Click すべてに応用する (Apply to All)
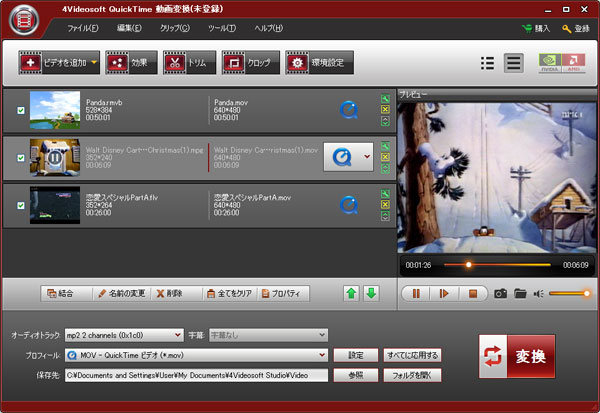Image resolution: width=600 pixels, height=413 pixels. [x=412, y=355]
